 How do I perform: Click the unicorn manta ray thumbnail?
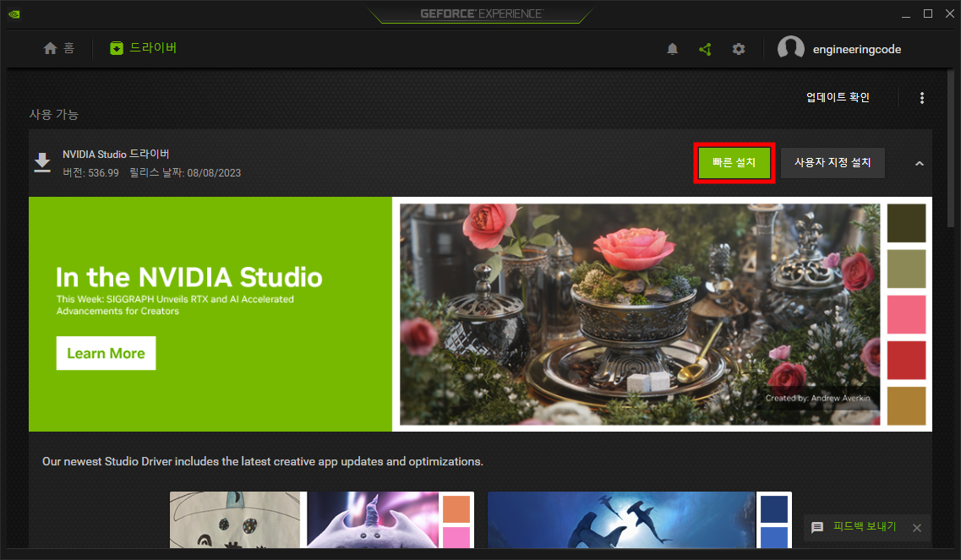click(x=373, y=519)
